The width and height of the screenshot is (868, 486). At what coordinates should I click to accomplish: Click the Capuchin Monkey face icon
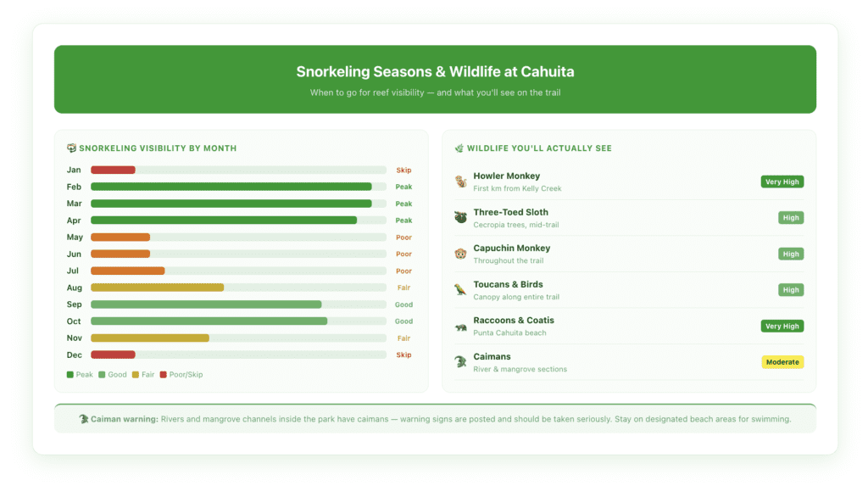pyautogui.click(x=460, y=254)
